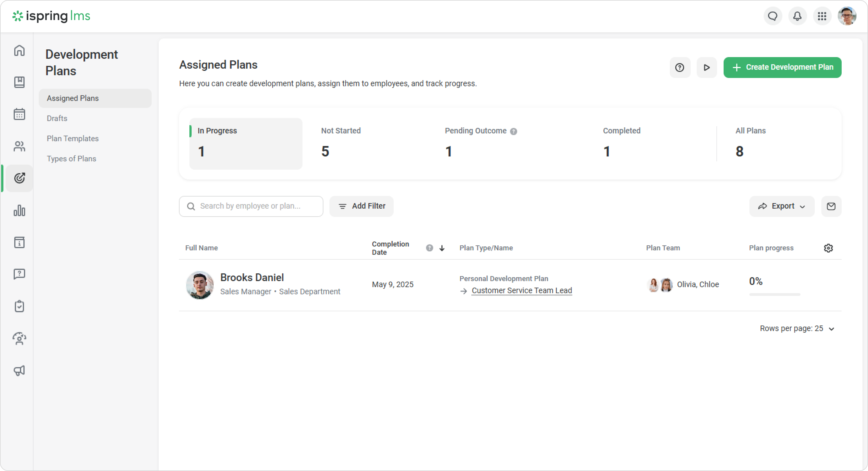Image resolution: width=868 pixels, height=471 pixels.
Task: Click the megaphone announcements icon
Action: click(19, 370)
